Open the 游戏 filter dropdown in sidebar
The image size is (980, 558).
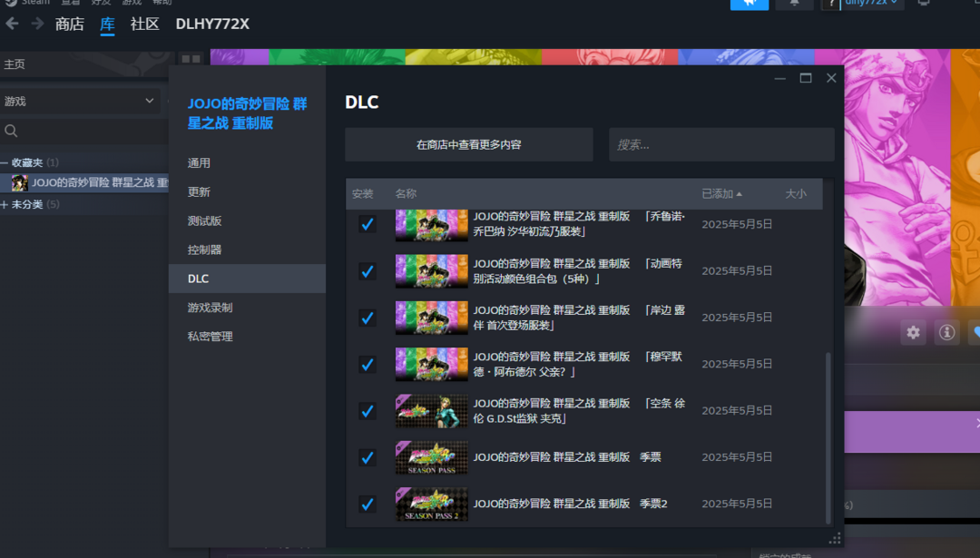(79, 102)
